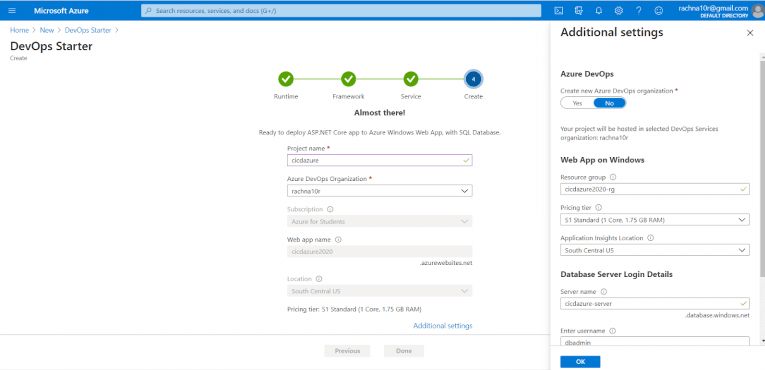Viewport: 765px width, 370px height.
Task: Click the Done button
Action: (404, 351)
